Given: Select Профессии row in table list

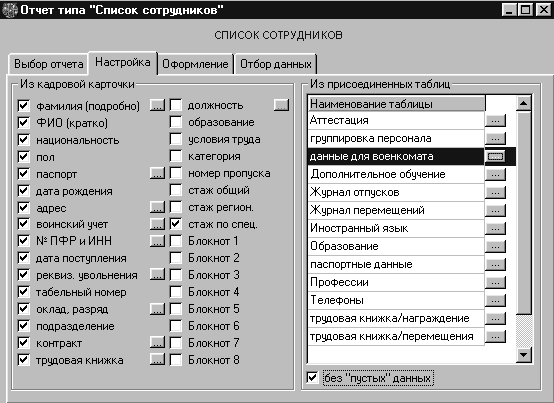Looking at the screenshot, I should tap(396, 282).
